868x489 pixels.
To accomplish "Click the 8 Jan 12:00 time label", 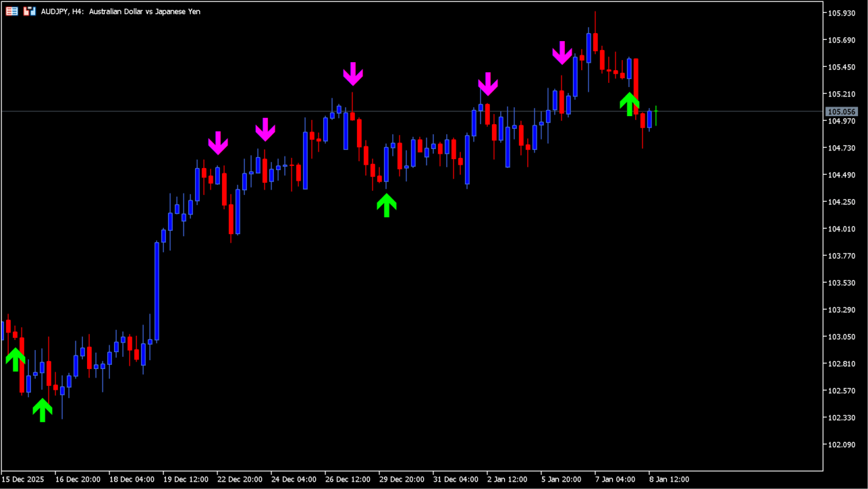I will click(668, 480).
